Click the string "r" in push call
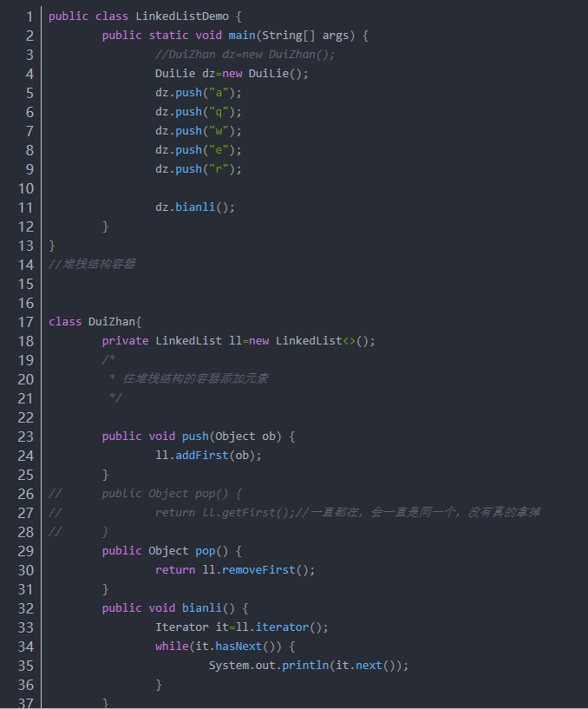The height and width of the screenshot is (709, 588). point(219,169)
